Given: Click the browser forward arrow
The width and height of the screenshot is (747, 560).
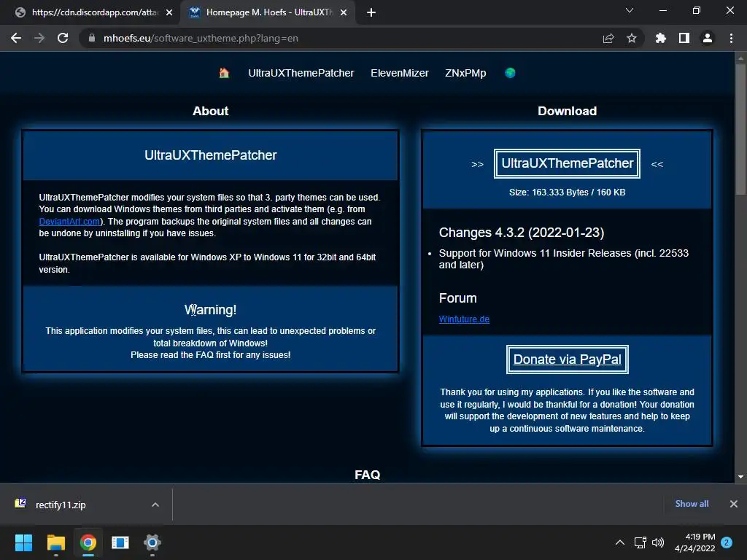Looking at the screenshot, I should pyautogui.click(x=39, y=38).
